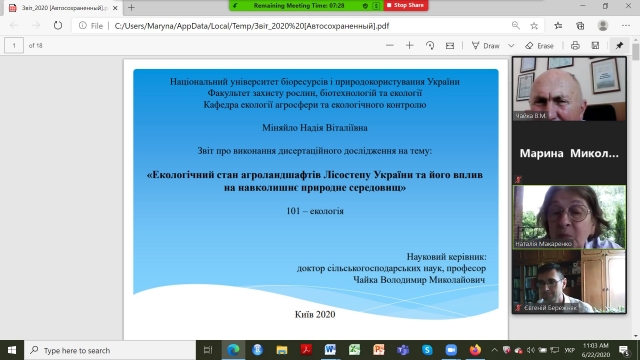Click the '101 – екологія' text
Screen dimensions: 640x360
click(315, 211)
